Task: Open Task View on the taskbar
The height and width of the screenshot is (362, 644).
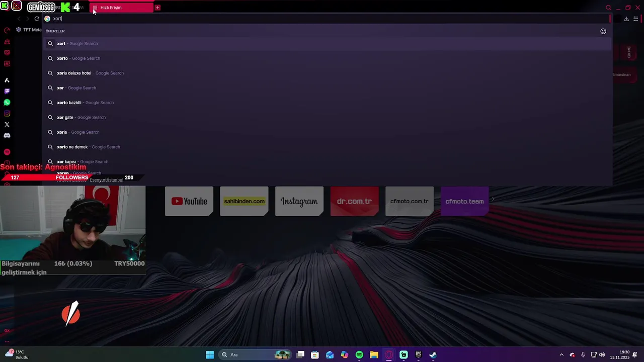Action: 300,355
